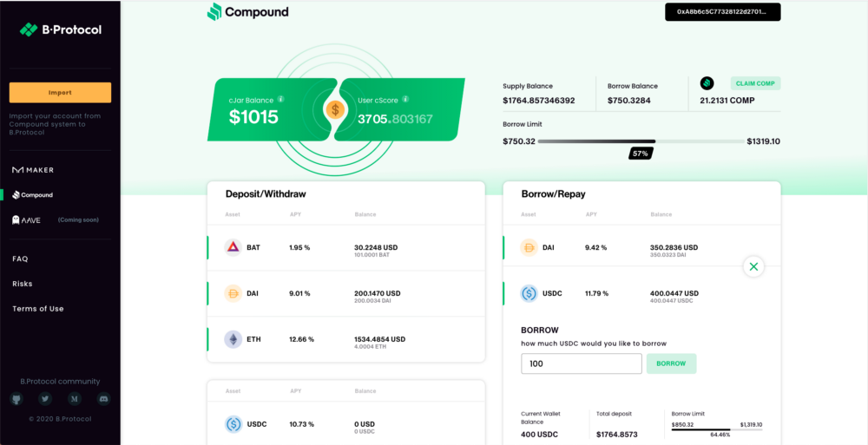
Task: Click the Borrow Limit progress bar
Action: [x=641, y=141]
